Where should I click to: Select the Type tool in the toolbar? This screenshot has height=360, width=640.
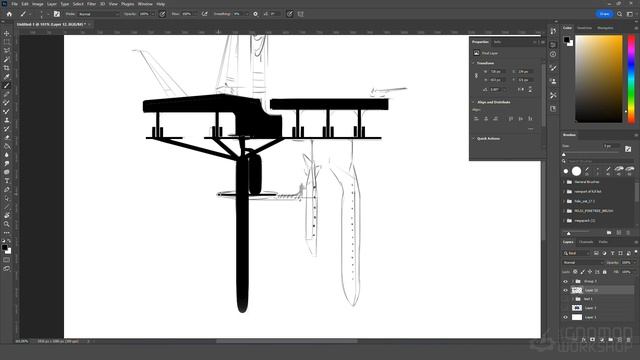(x=7, y=181)
